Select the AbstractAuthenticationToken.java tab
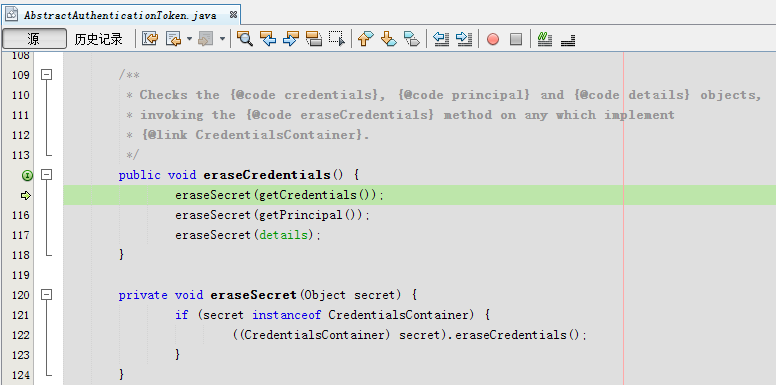Screen dimensions: 776x385 [x=120, y=15]
